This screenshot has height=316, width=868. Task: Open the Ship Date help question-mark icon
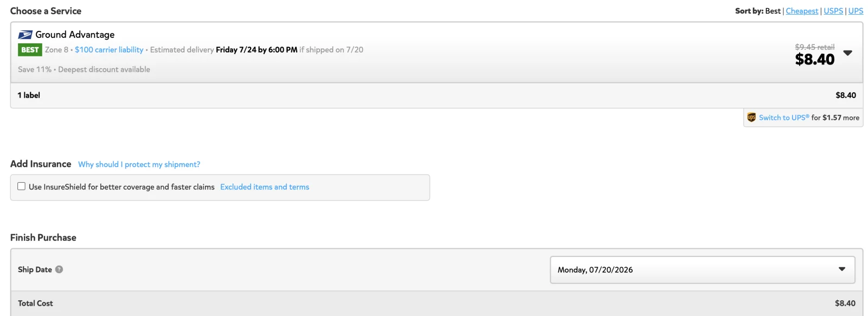pos(59,269)
